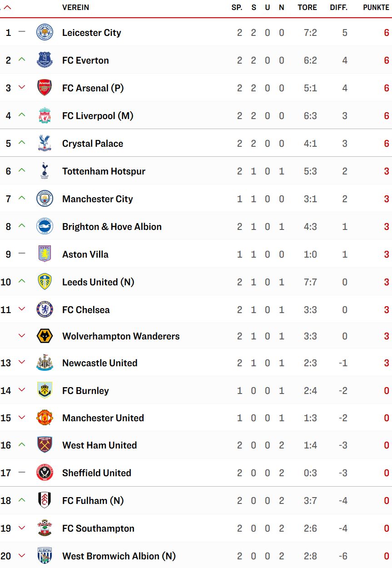Click the Leicester City club crest
392x568 pixels.
[45, 33]
